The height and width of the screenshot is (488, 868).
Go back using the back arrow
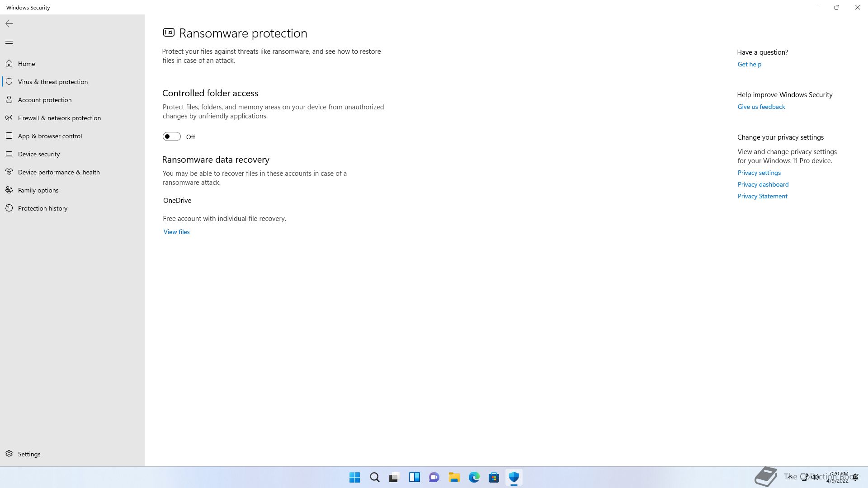click(x=9, y=23)
